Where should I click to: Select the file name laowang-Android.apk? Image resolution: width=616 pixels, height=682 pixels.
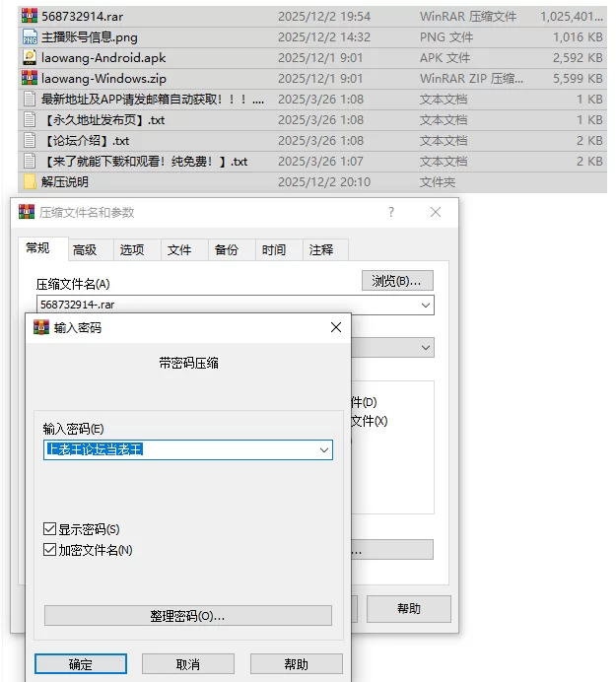[x=103, y=58]
